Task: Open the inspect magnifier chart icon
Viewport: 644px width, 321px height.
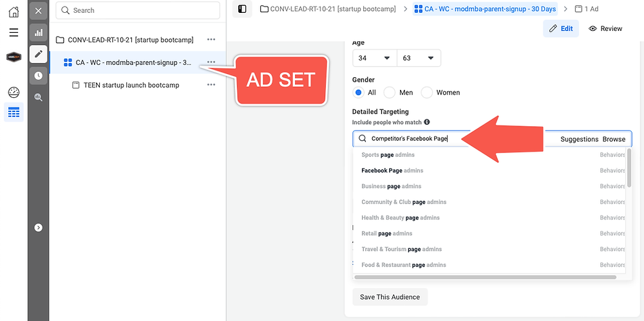Action: 38,97
